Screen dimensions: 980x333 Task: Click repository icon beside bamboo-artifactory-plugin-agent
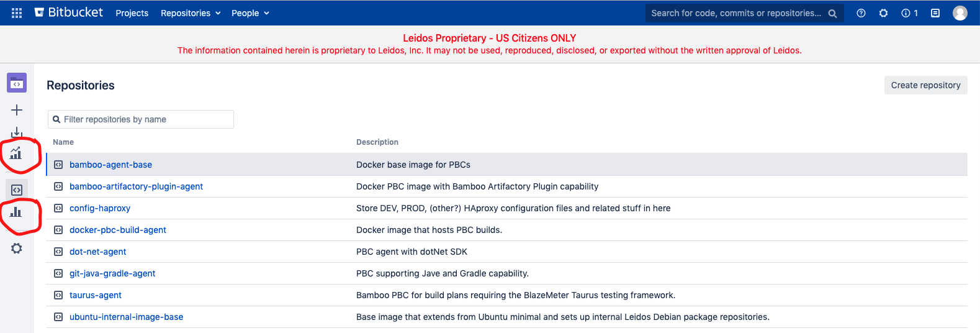click(58, 186)
